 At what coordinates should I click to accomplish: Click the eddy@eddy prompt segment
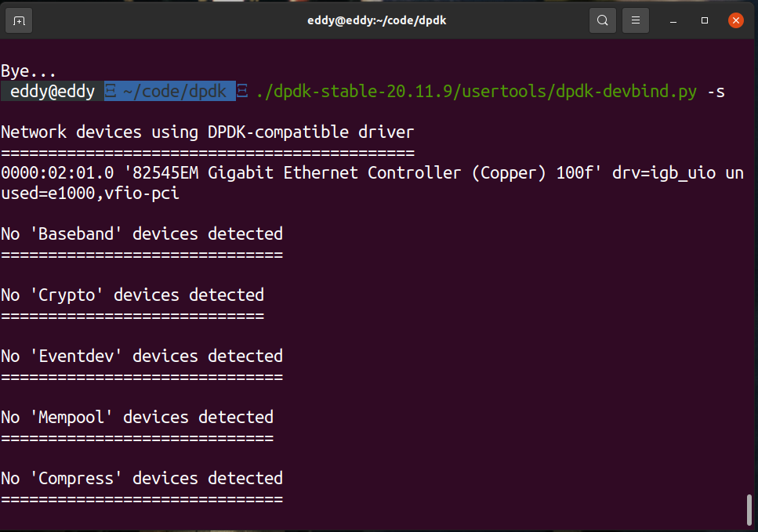pyautogui.click(x=53, y=92)
